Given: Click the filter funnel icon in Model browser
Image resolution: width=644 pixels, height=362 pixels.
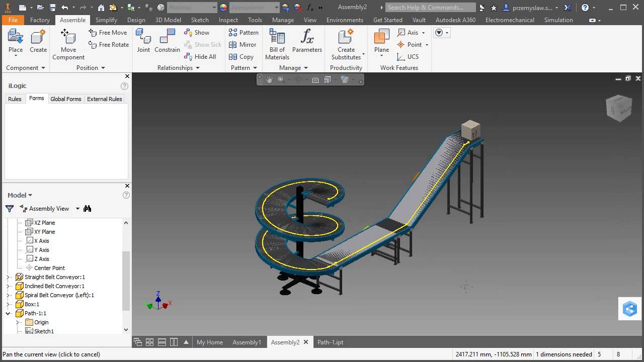Looking at the screenshot, I should click(x=10, y=208).
